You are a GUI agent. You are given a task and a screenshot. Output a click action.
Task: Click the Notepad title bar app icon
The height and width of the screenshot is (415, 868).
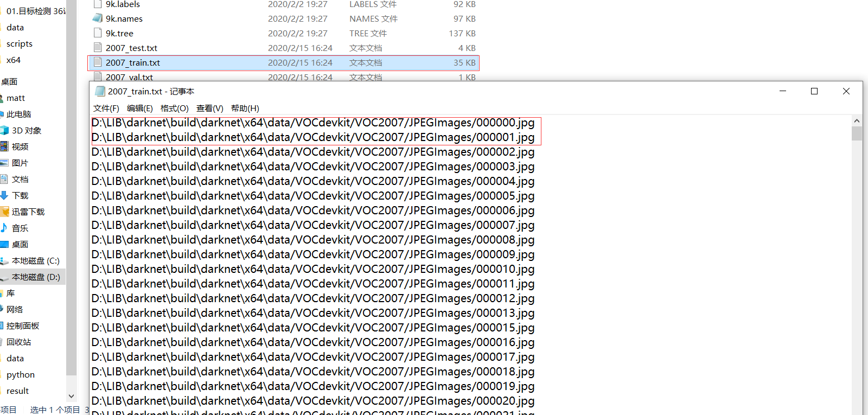100,91
